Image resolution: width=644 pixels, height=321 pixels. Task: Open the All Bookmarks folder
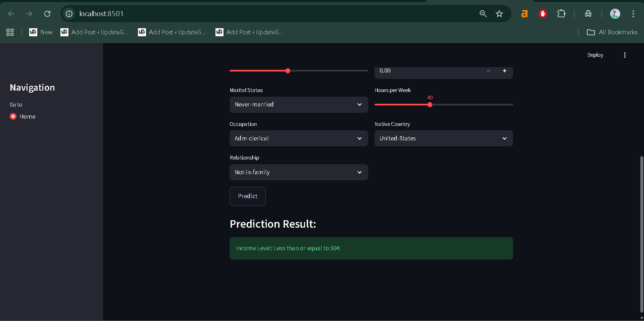(x=612, y=32)
